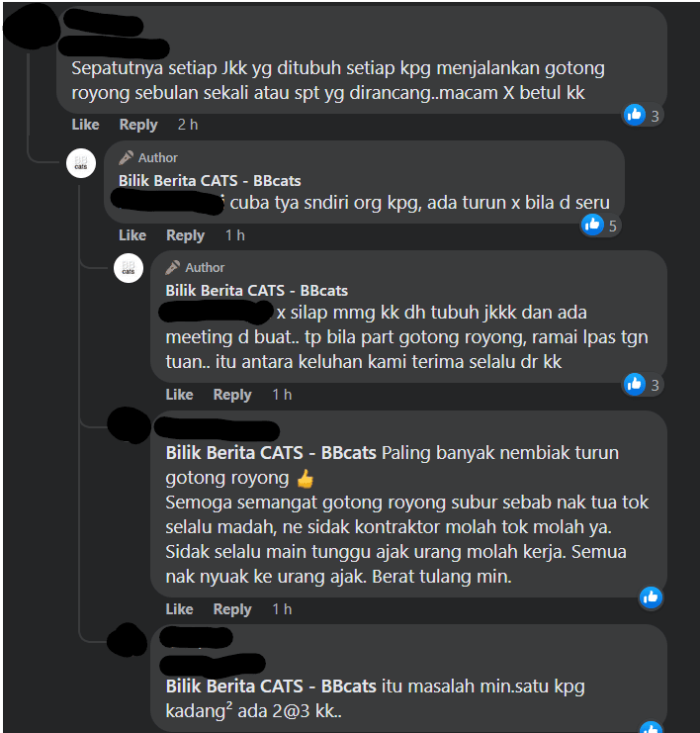700x733 pixels.
Task: Reply to the 'cuba tya sndiri org kpg' comment
Action: click(x=186, y=235)
